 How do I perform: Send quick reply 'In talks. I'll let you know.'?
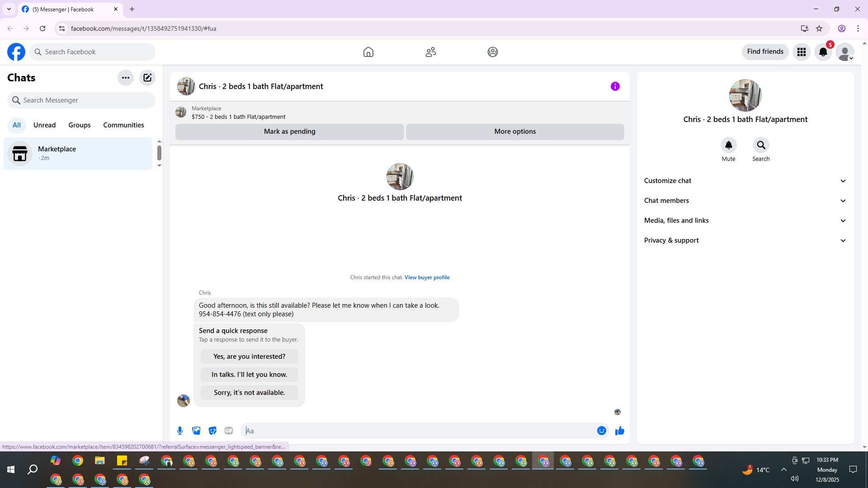(x=250, y=375)
